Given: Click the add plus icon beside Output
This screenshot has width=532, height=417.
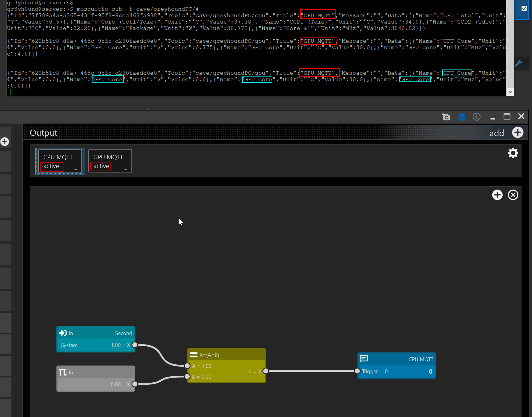Looking at the screenshot, I should click(x=517, y=133).
